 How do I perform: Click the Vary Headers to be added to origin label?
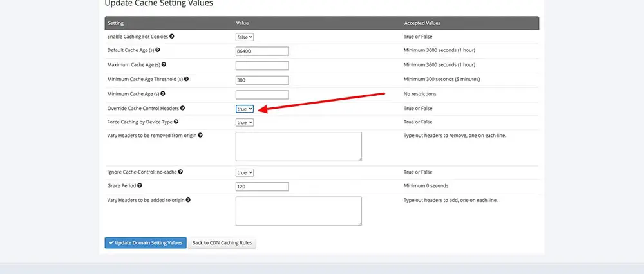tap(146, 201)
